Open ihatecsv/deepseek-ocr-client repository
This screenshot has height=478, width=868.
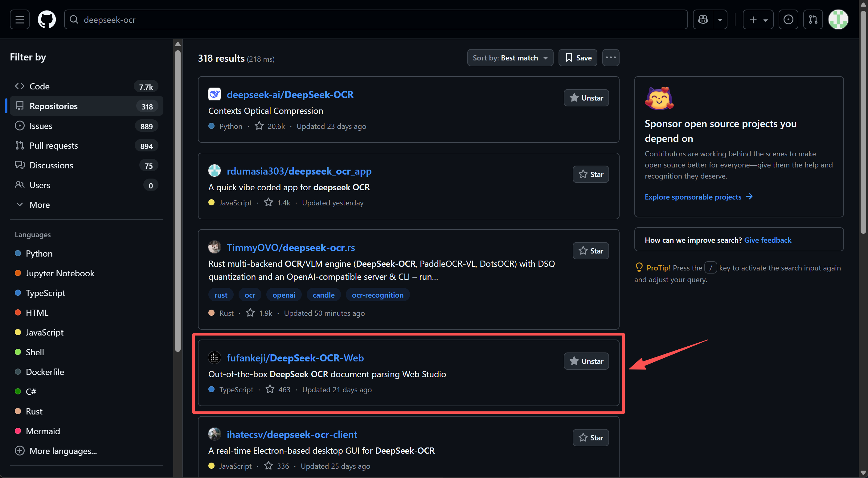[292, 434]
